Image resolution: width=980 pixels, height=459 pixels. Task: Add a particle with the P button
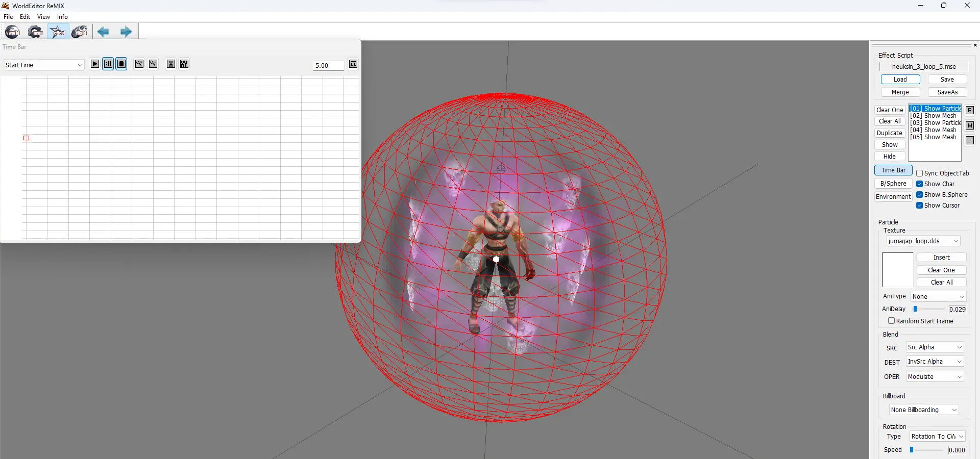[x=970, y=110]
